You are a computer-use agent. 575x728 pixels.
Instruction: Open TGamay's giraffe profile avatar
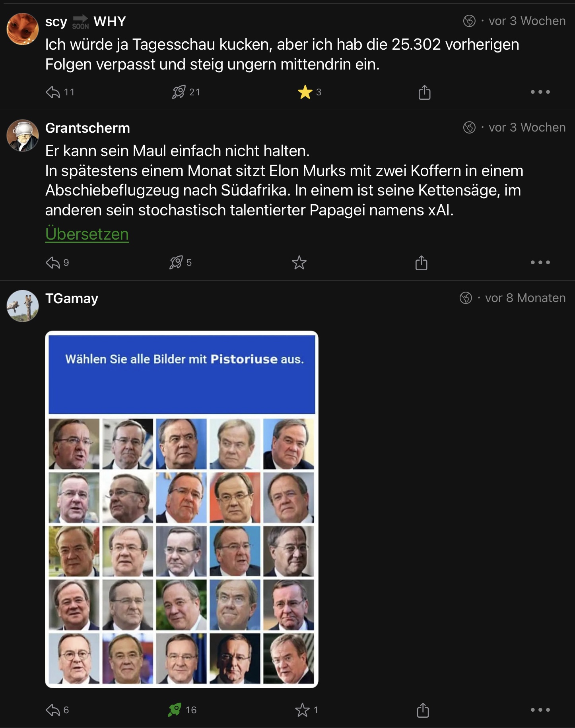23,306
